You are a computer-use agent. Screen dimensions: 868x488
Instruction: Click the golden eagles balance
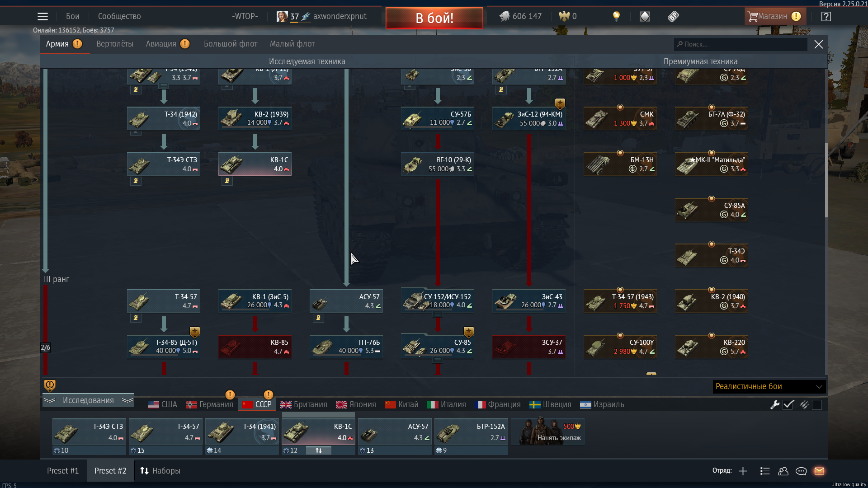(x=568, y=17)
